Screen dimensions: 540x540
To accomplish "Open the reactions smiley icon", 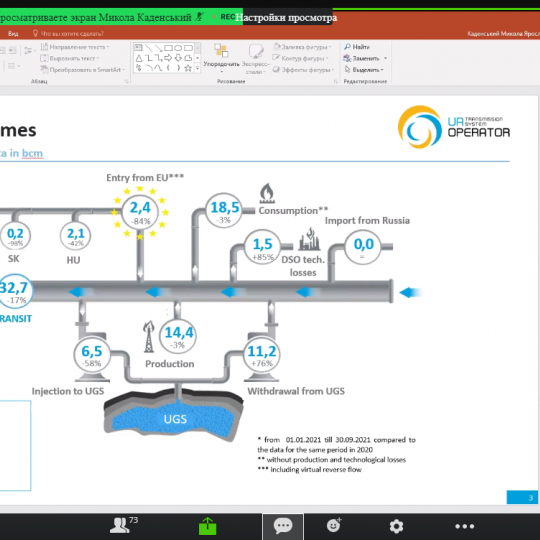I will pos(333,525).
